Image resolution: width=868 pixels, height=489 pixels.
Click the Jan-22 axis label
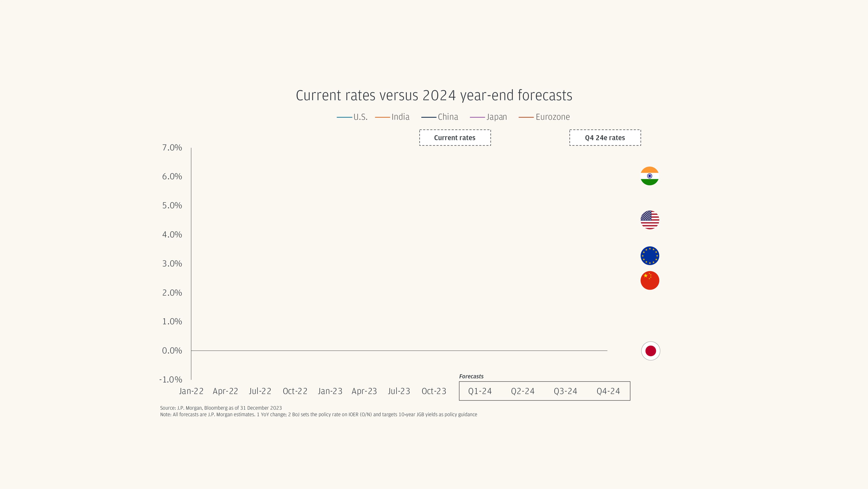tap(191, 391)
